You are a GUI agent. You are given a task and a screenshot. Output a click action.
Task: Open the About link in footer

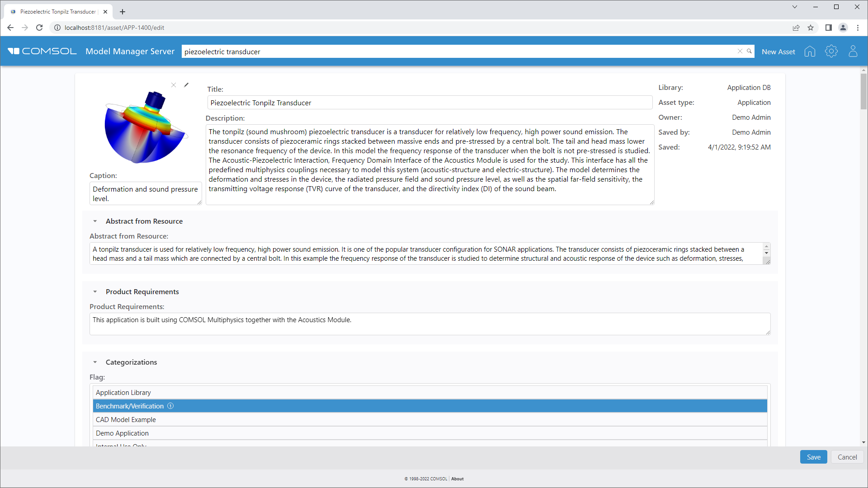click(x=457, y=479)
